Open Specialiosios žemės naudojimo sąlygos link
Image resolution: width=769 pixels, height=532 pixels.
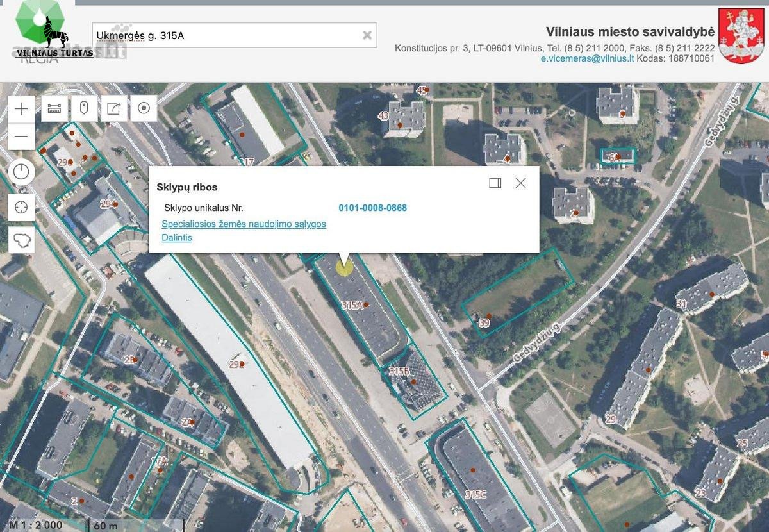(x=244, y=224)
